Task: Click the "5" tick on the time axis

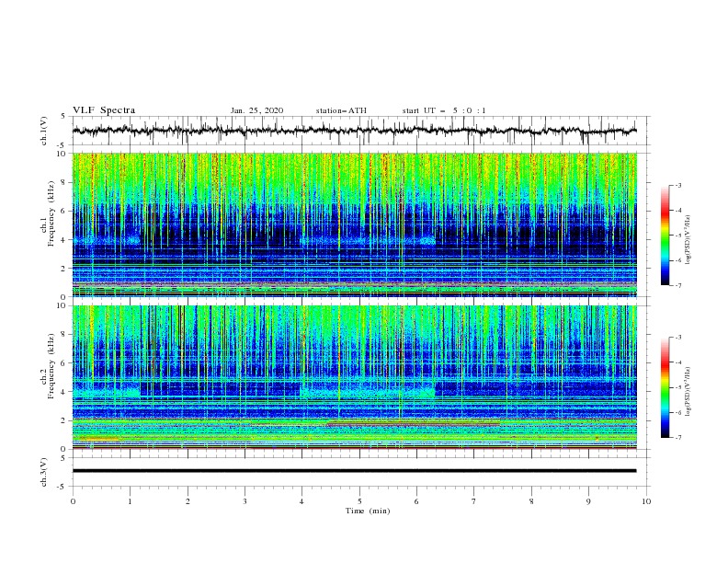Action: [x=359, y=501]
